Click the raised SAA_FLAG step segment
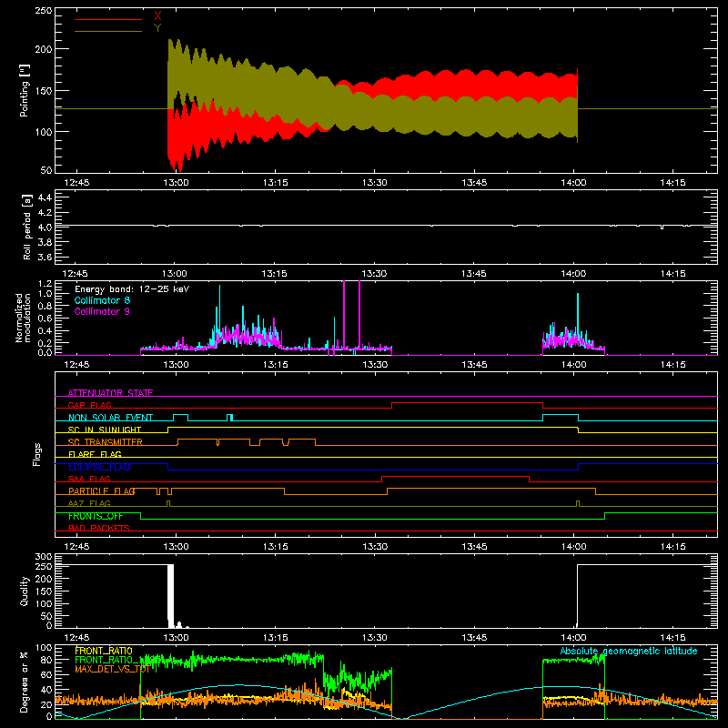Screen dimensions: 728x728 click(x=456, y=476)
